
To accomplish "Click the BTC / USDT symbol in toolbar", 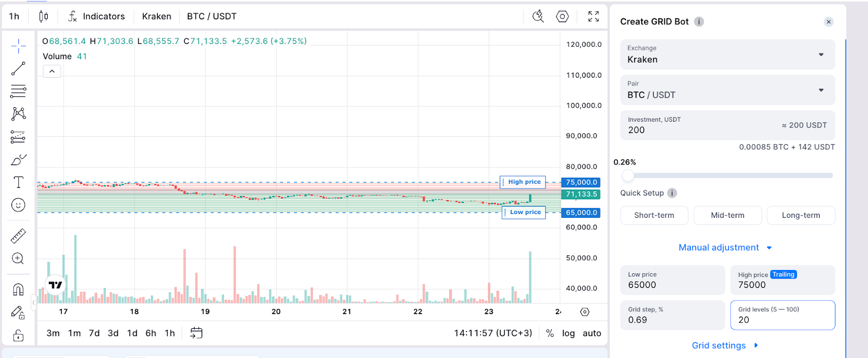I will click(x=212, y=16).
